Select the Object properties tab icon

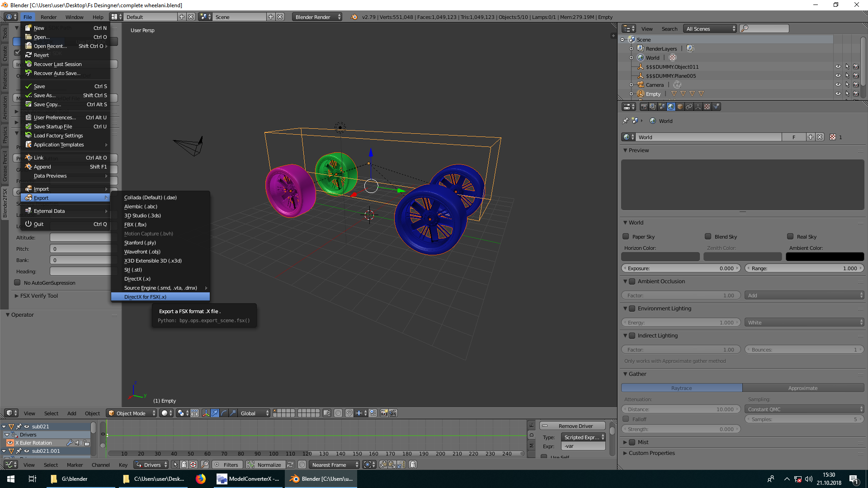(x=680, y=107)
